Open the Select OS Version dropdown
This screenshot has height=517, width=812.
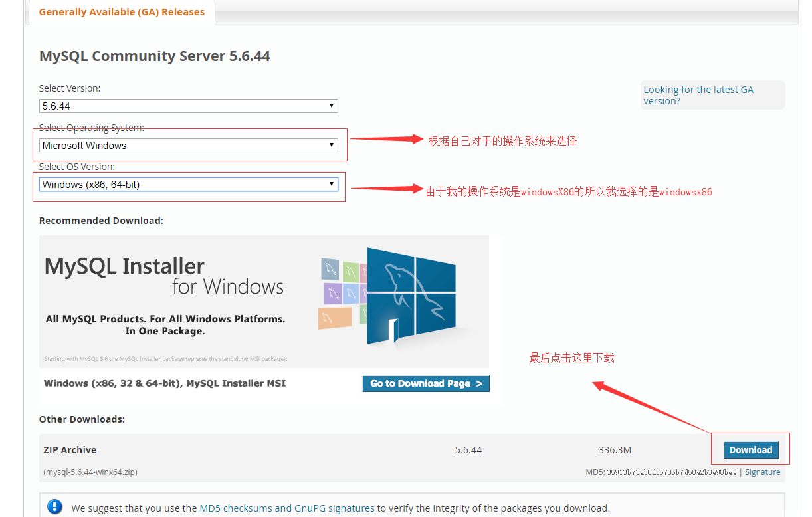click(189, 184)
